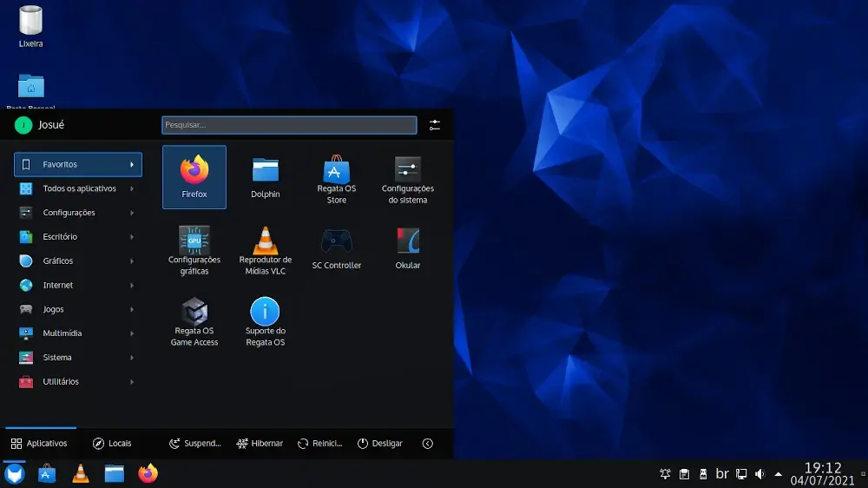Screen dimensions: 868x488
Task: Expand the Jogos category
Action: [77, 309]
